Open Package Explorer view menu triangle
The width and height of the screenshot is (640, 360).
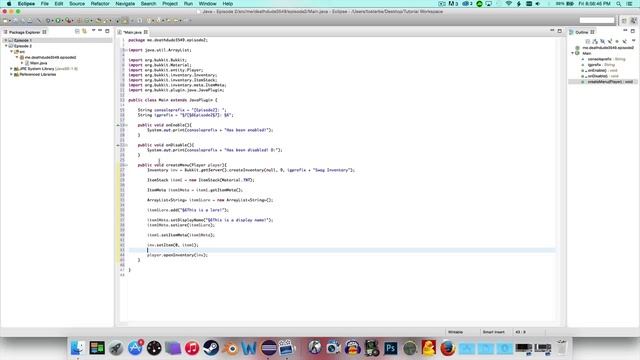pos(93,31)
